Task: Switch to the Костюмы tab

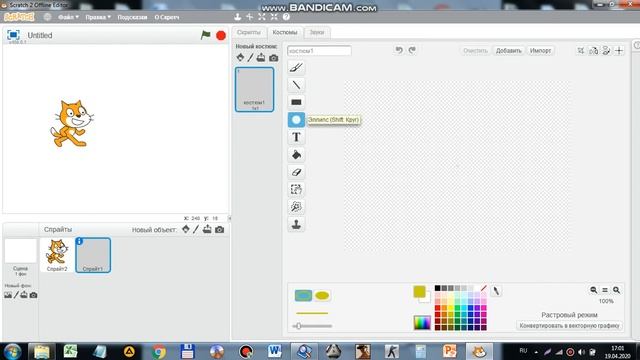Action: pos(285,32)
